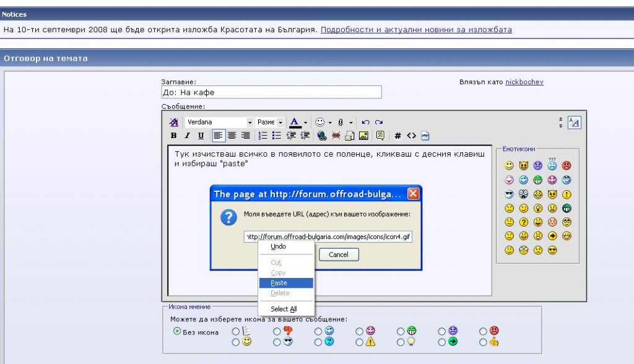Wrap selection in PHP tags
Image resolution: width=634 pixels, height=364 pixels.
425,136
